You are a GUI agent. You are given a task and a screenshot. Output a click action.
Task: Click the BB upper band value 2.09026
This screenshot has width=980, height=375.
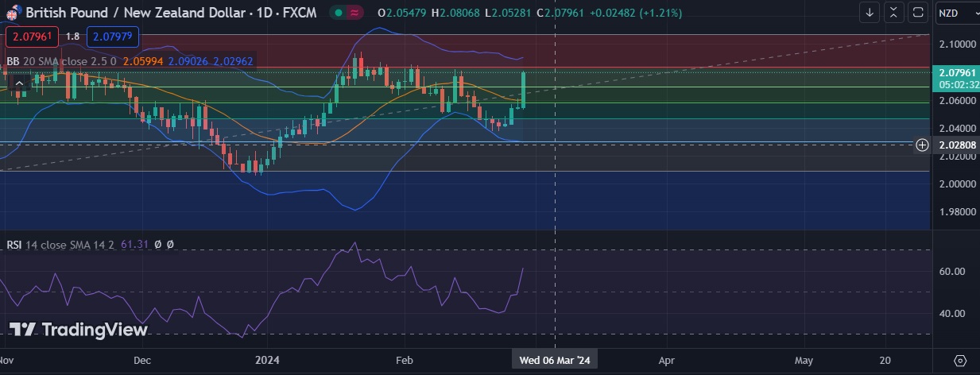(188, 60)
